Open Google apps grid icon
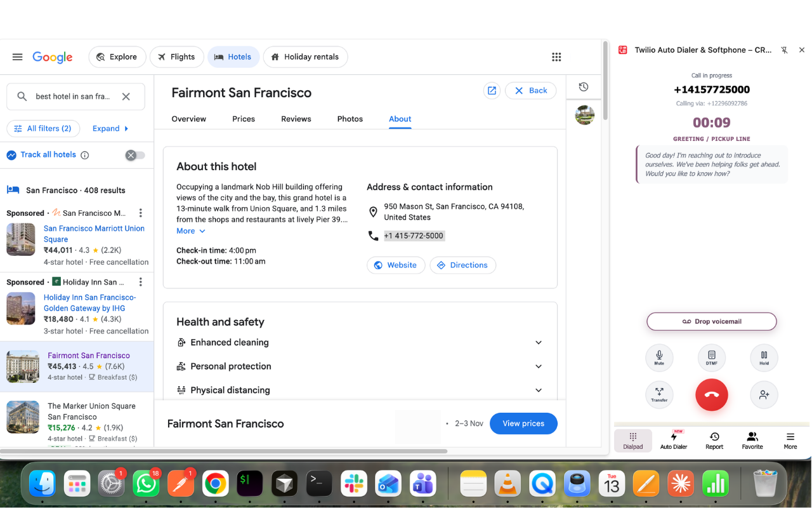 coord(556,57)
